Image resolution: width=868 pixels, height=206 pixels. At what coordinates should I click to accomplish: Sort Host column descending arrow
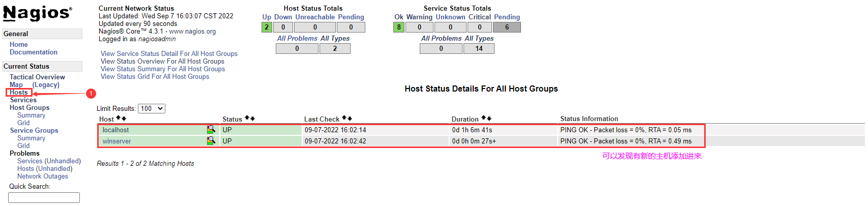click(124, 119)
